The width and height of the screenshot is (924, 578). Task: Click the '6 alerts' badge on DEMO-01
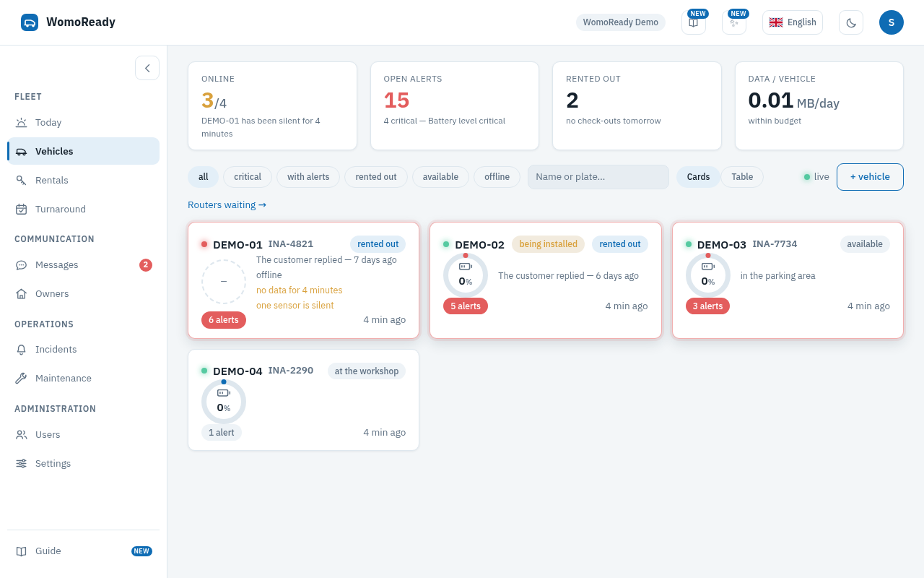click(224, 320)
